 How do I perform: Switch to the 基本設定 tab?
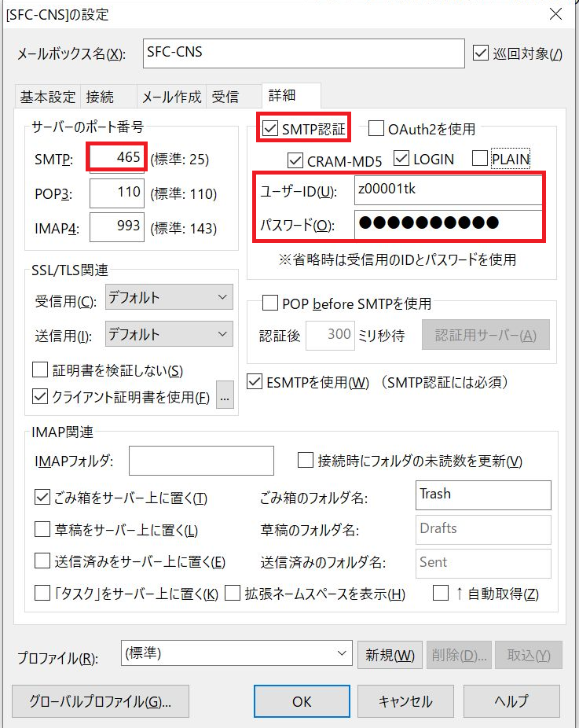pos(48,97)
